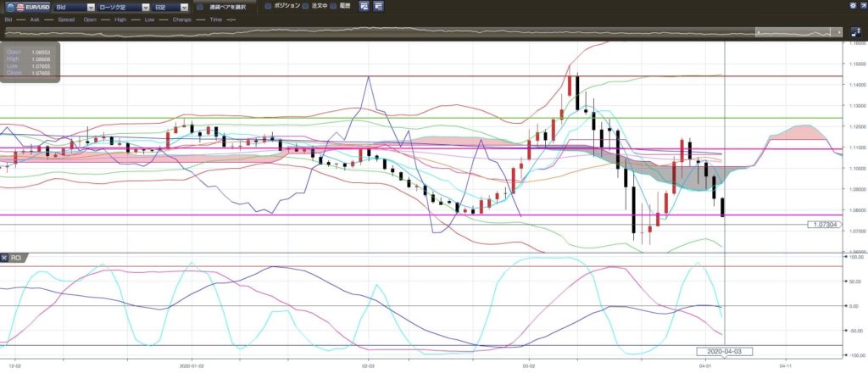
Task: Click the overview mini chart navigator
Action: pos(423,33)
